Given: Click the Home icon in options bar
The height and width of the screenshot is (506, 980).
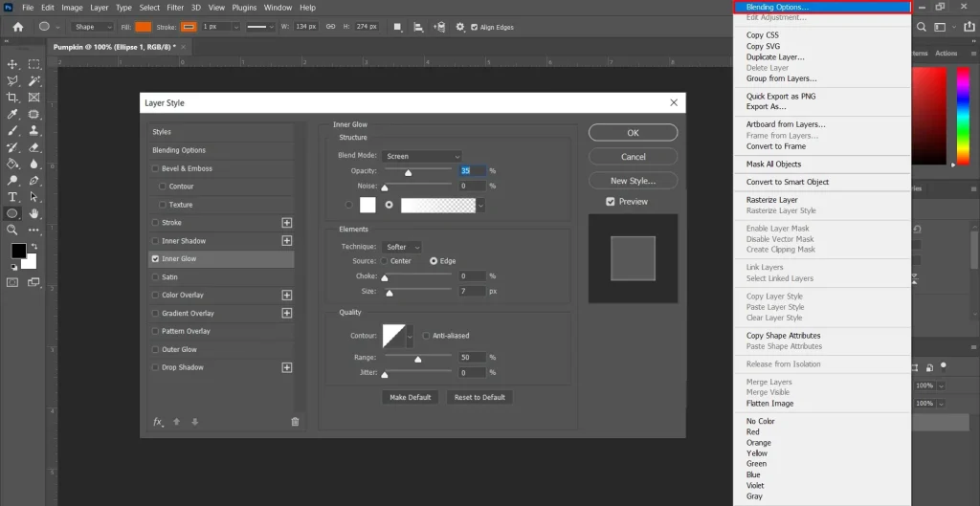Looking at the screenshot, I should point(18,27).
